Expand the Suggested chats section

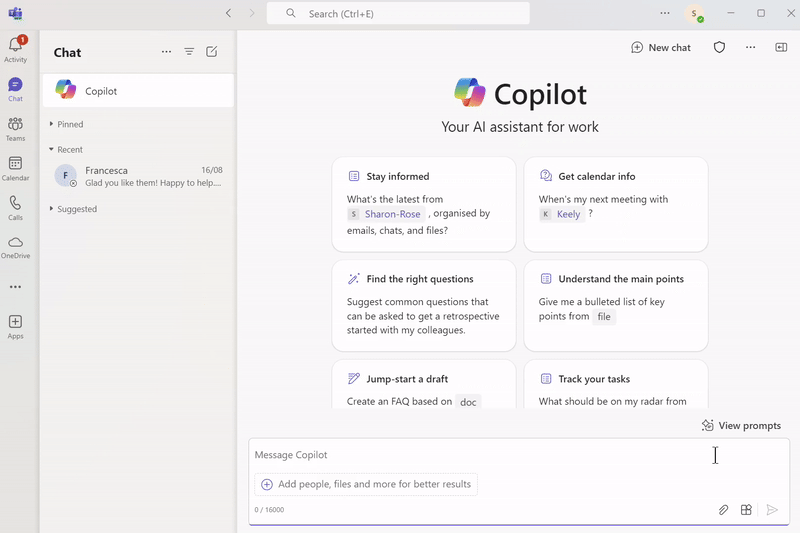[x=73, y=209]
